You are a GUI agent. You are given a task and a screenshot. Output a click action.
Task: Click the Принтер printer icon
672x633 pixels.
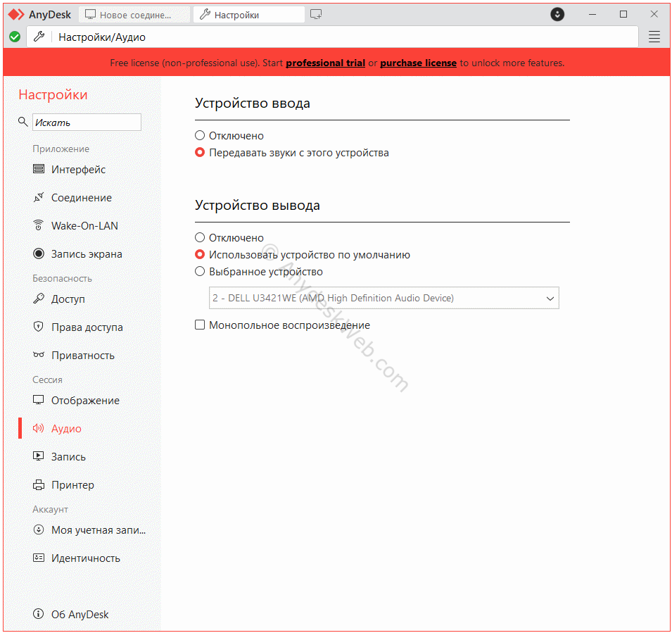point(39,484)
